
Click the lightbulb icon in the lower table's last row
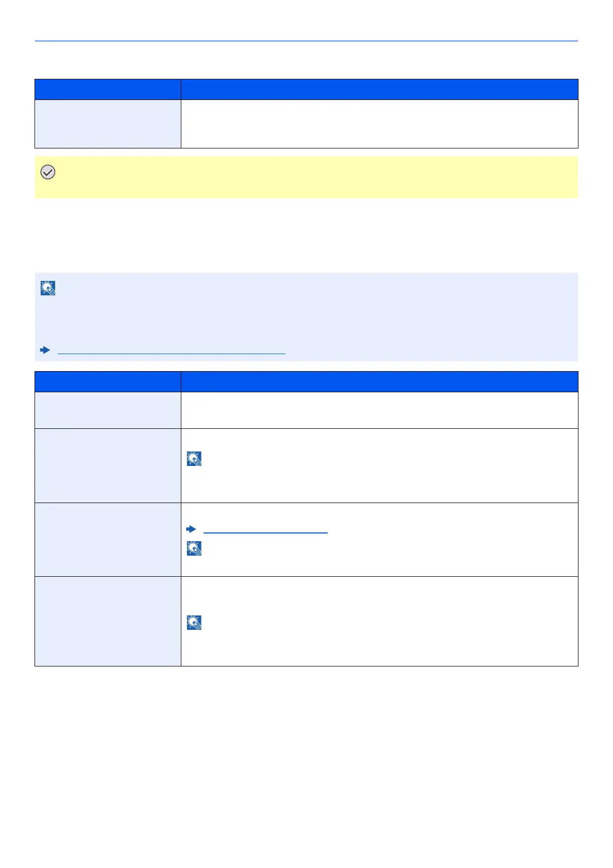[194, 623]
